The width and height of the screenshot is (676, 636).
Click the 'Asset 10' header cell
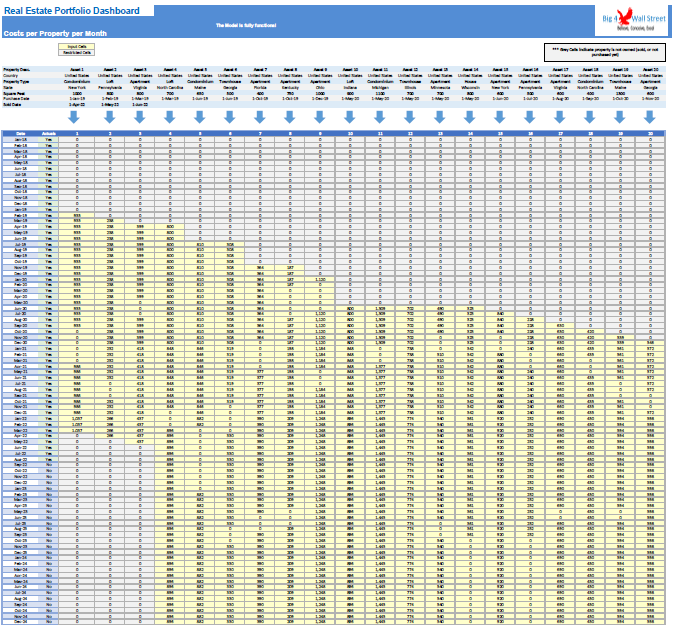[x=350, y=69]
